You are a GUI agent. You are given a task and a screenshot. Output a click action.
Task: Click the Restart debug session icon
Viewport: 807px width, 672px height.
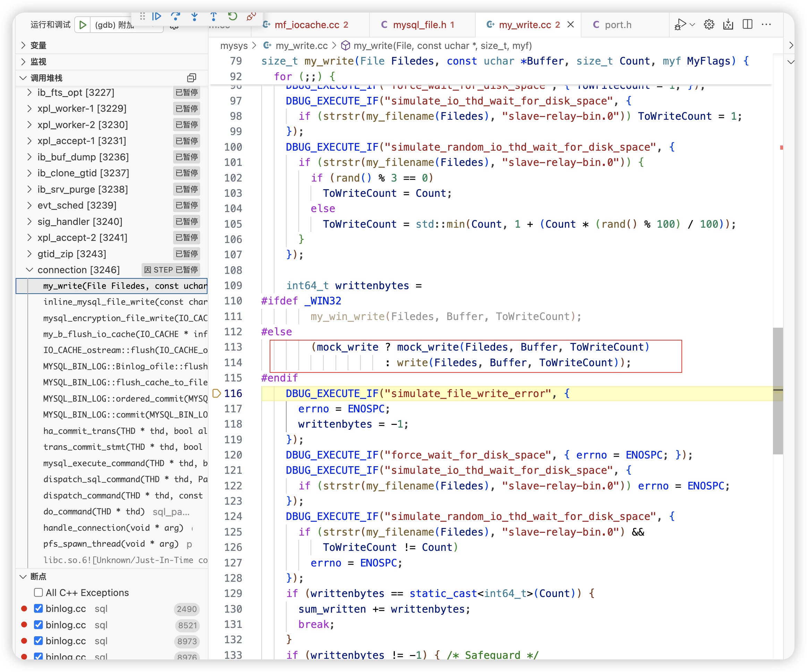pyautogui.click(x=232, y=17)
